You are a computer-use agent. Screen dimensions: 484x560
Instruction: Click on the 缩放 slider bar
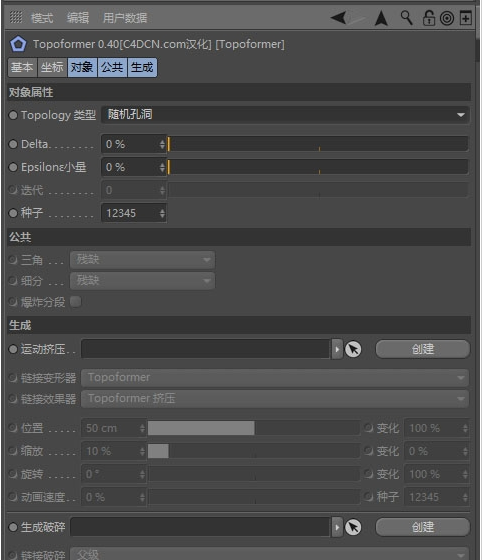click(x=254, y=451)
